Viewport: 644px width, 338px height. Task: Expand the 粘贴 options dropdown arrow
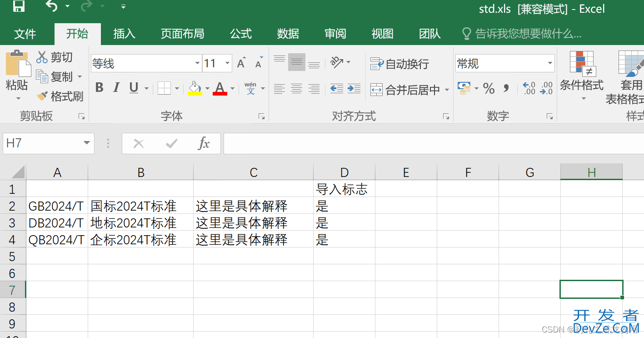pyautogui.click(x=18, y=98)
